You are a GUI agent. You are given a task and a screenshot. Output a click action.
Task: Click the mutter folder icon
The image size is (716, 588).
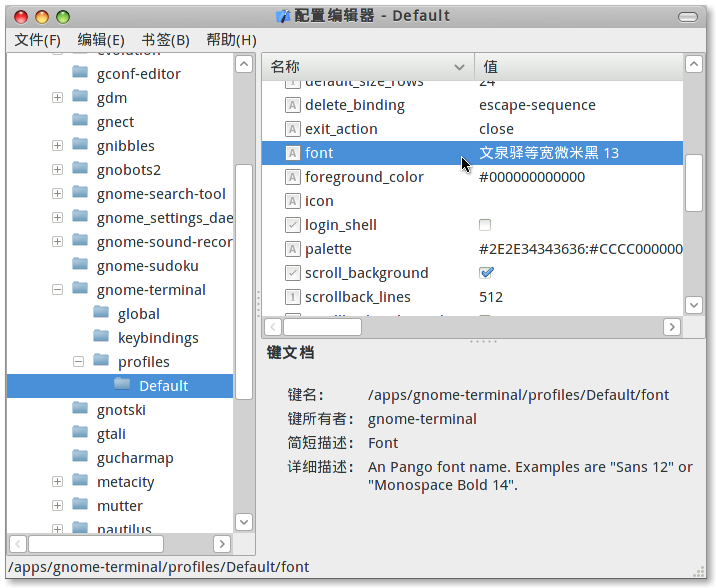(80, 504)
